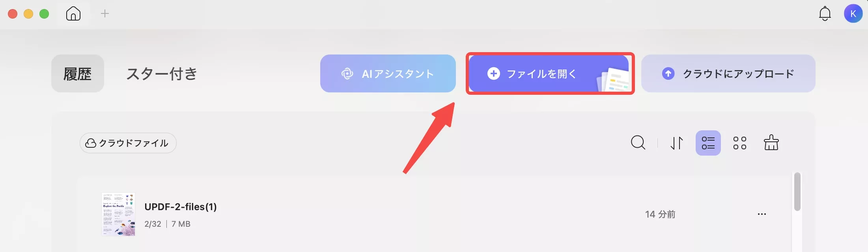Image resolution: width=868 pixels, height=252 pixels.
Task: Add a new tab with plus icon
Action: point(105,13)
